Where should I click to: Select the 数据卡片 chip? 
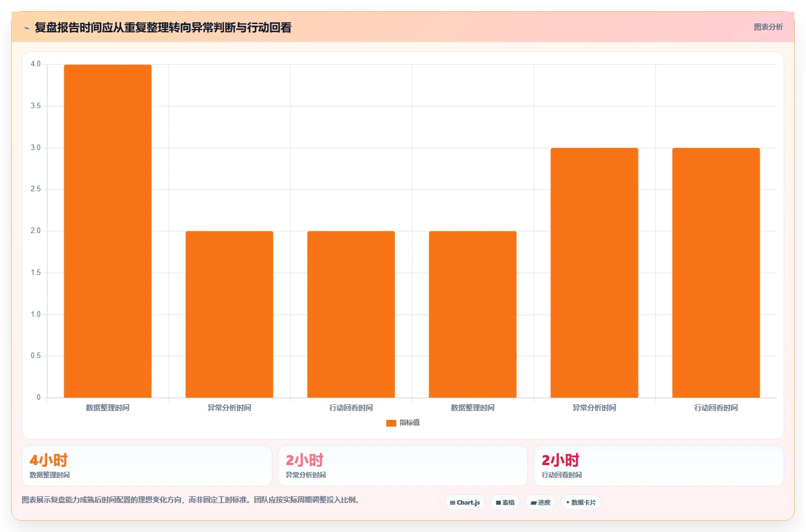click(x=581, y=502)
